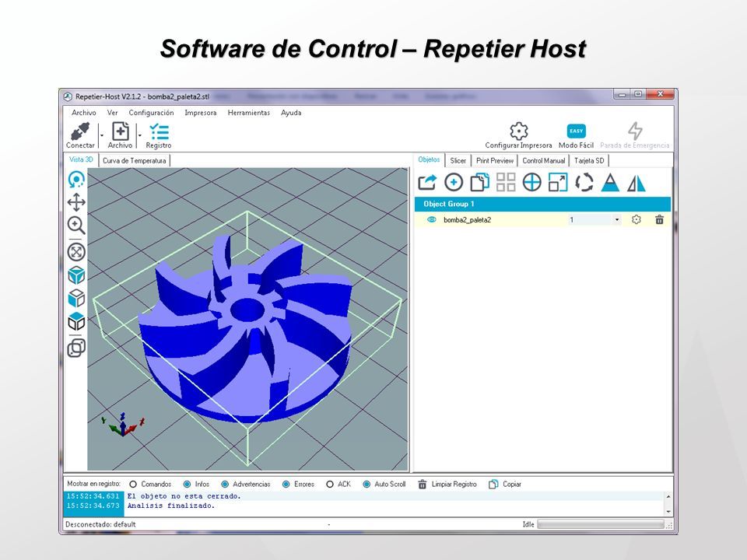
Task: Switch to Vista 3D tab
Action: tap(81, 159)
